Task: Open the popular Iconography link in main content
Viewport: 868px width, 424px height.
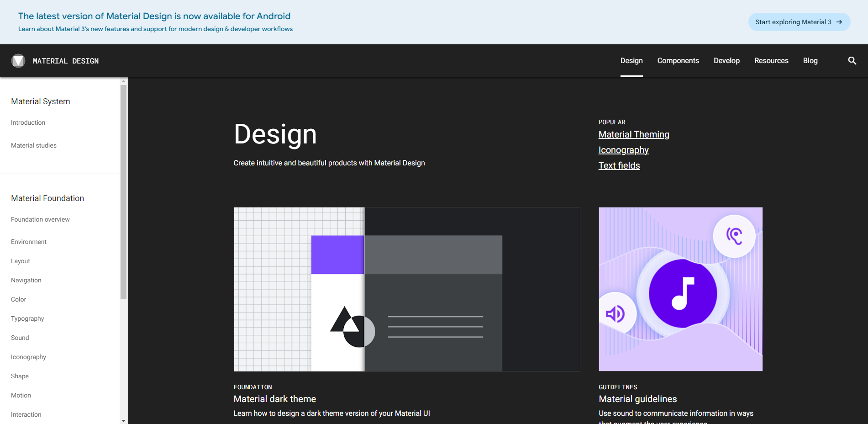Action: pyautogui.click(x=624, y=150)
